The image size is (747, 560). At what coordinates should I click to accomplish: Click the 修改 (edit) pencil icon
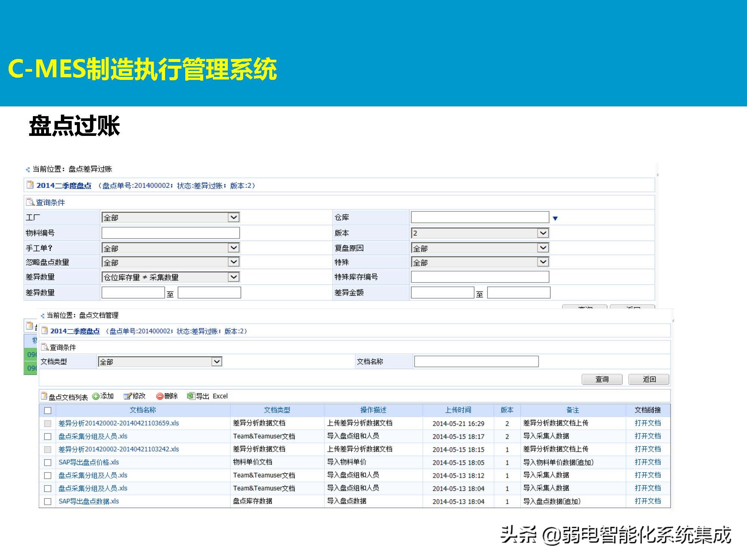point(128,396)
